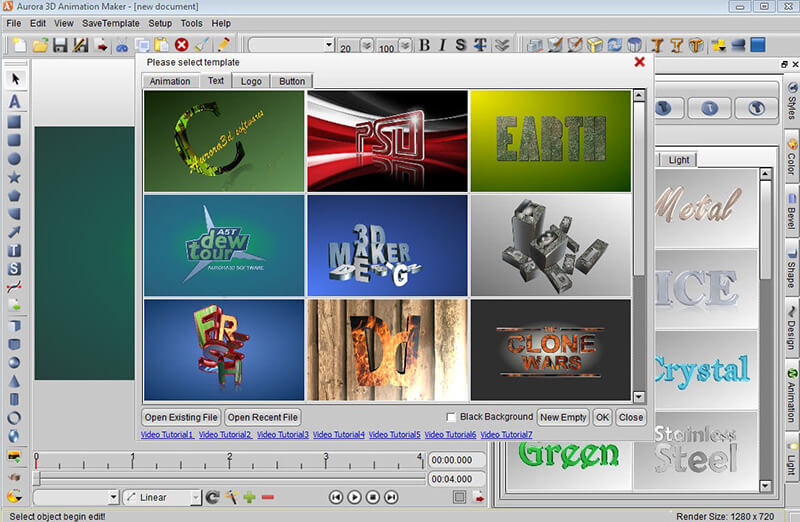
Task: Open Video Tutorial7 link
Action: point(506,435)
